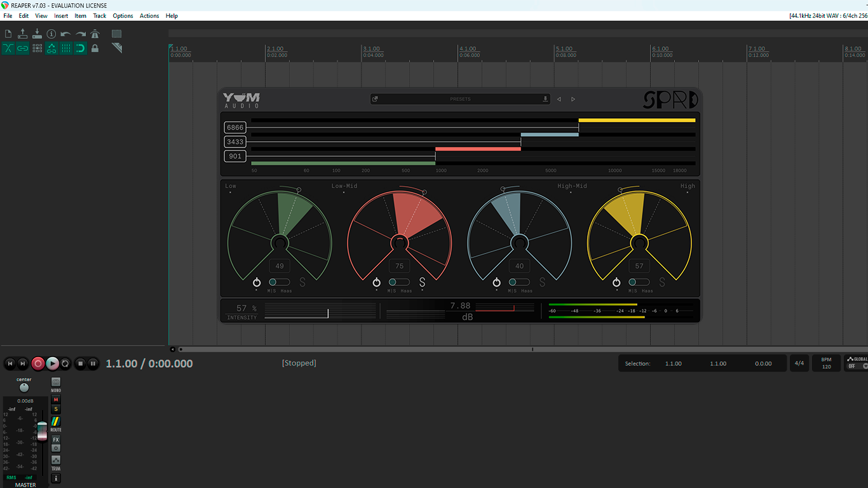Solo the Low-Mid band S button
Viewport: 868px width, 488px height.
422,282
